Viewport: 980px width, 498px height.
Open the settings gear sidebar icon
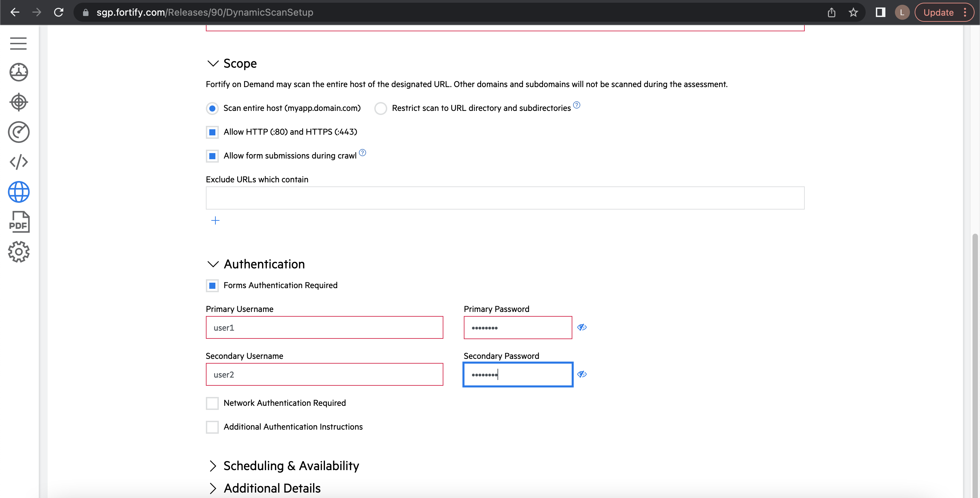click(19, 251)
